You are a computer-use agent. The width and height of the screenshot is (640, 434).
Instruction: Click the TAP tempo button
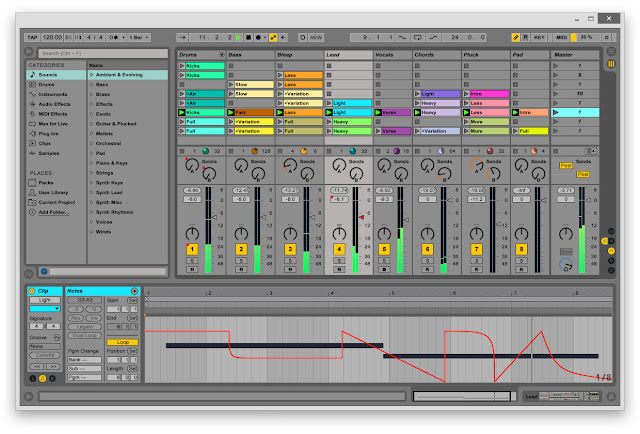(32, 38)
